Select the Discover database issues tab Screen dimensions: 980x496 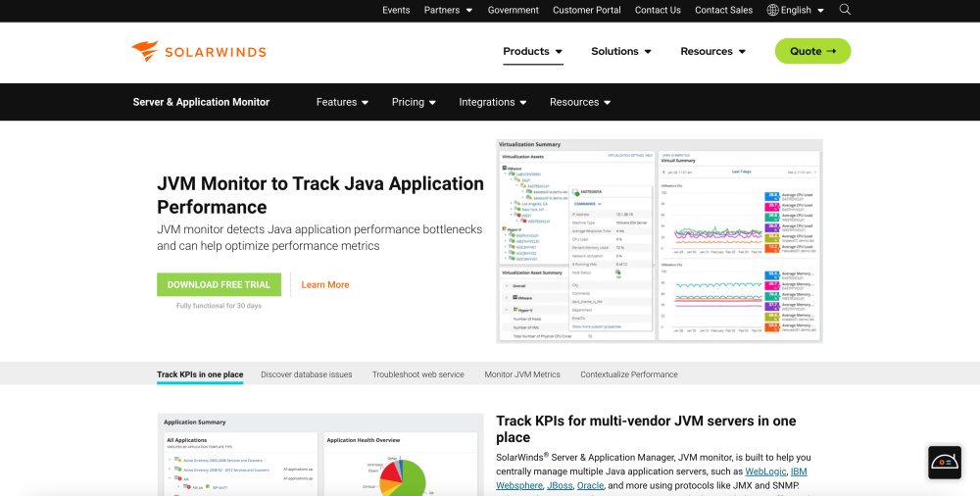coord(307,374)
